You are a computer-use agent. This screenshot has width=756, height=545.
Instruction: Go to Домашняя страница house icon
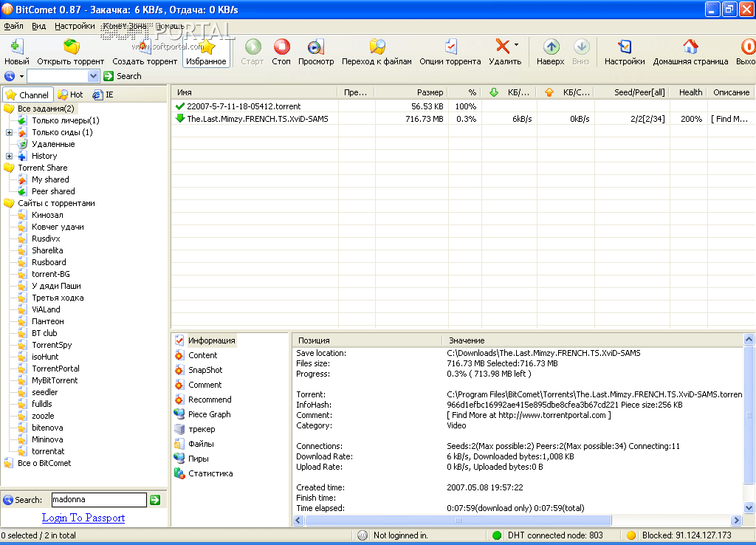690,47
